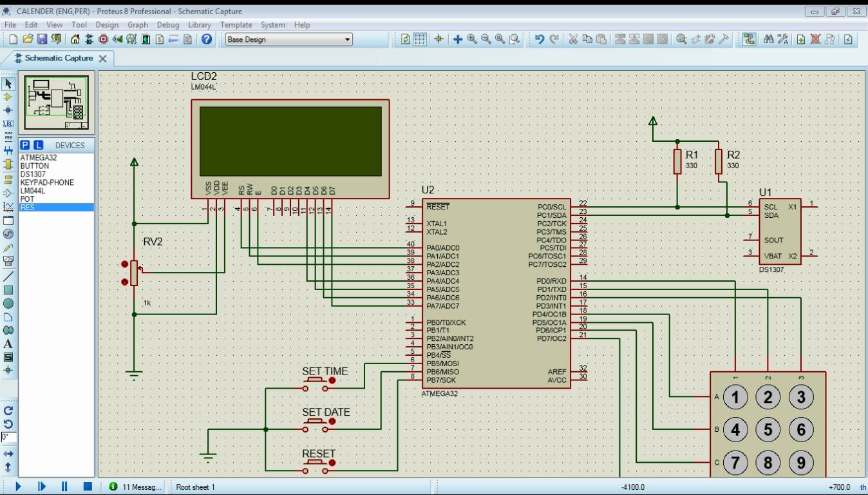Viewport: 868px width, 495px height.
Task: Click the Pan/center view arrows icon
Action: coord(458,39)
